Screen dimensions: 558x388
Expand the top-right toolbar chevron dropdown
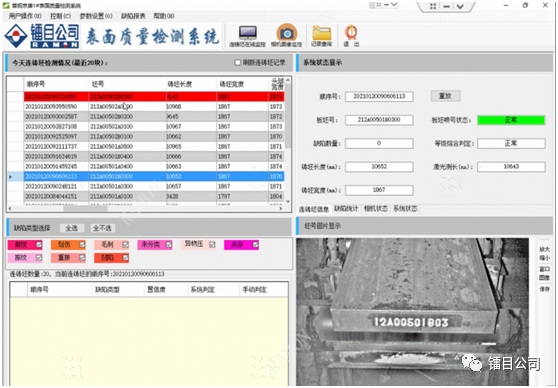tap(460, 6)
